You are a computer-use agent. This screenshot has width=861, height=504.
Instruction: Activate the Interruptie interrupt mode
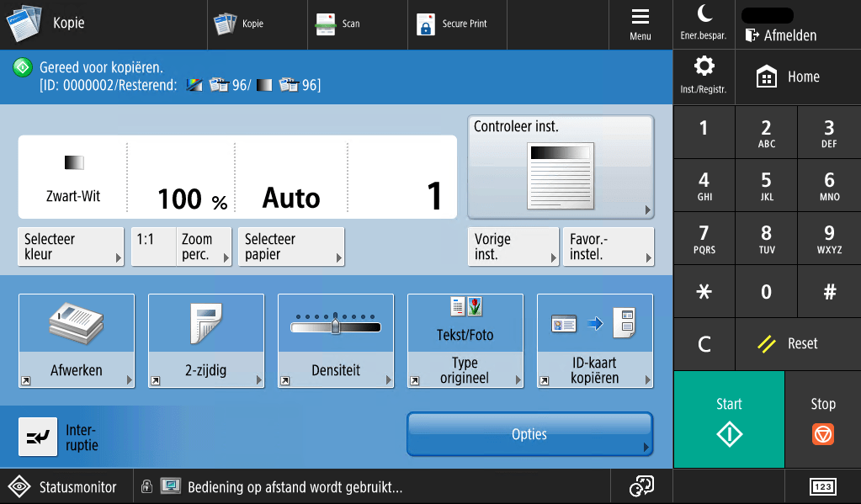coord(59,436)
